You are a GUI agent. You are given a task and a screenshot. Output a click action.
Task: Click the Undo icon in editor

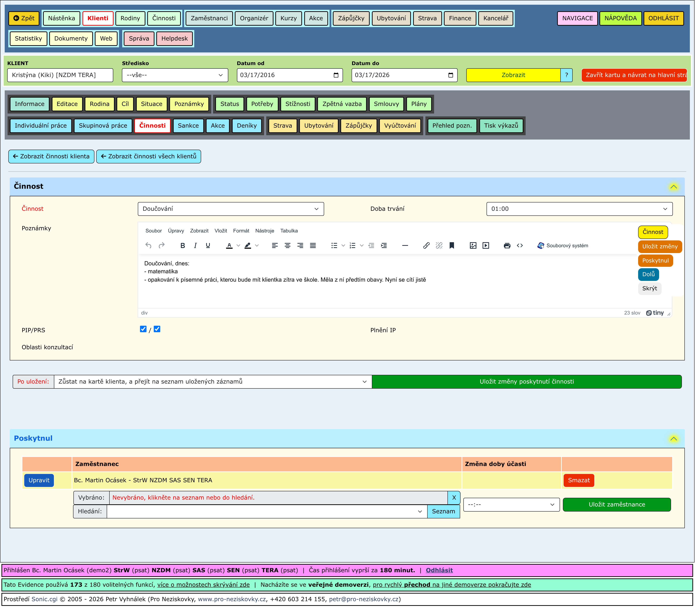coord(148,246)
